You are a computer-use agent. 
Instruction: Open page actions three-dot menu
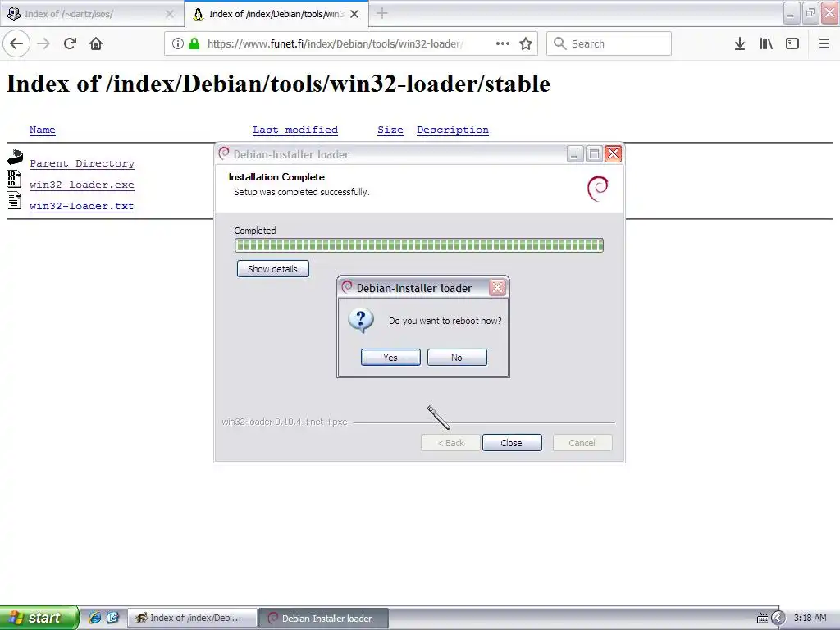click(503, 43)
